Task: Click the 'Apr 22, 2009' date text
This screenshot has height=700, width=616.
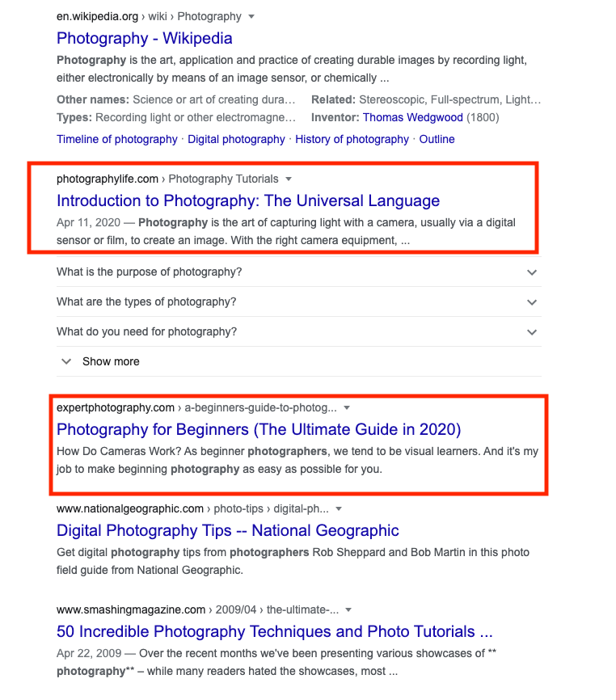Action: click(89, 653)
